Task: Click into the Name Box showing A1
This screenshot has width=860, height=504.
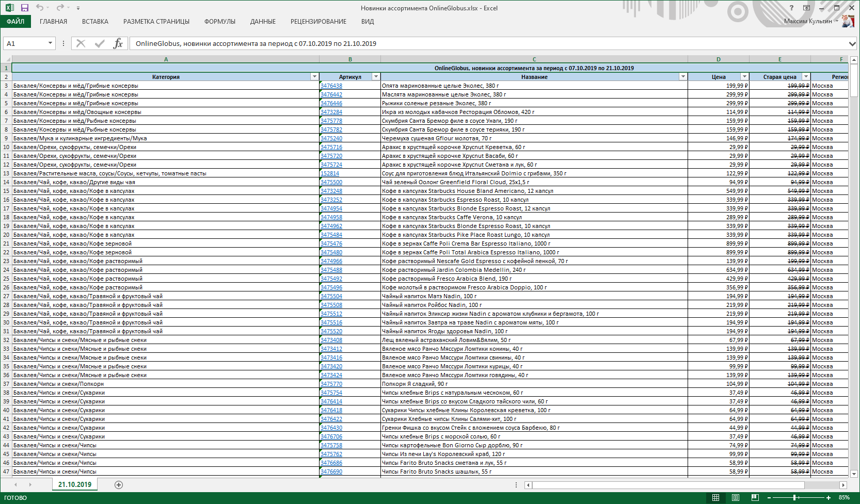Action: click(x=24, y=43)
